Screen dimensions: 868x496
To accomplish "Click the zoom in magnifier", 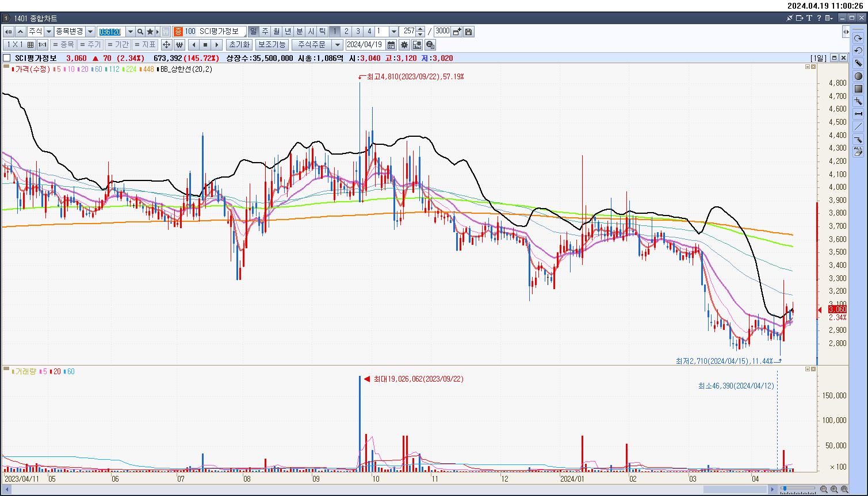I will click(834, 489).
